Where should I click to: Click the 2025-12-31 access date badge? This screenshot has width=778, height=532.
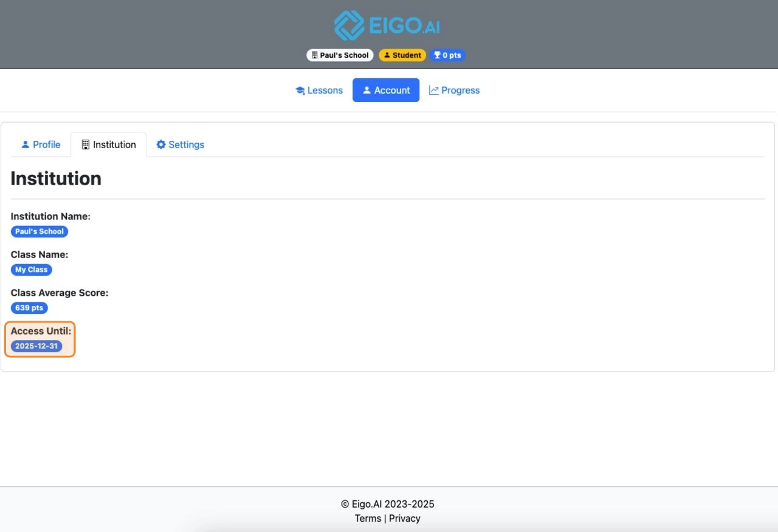36,346
